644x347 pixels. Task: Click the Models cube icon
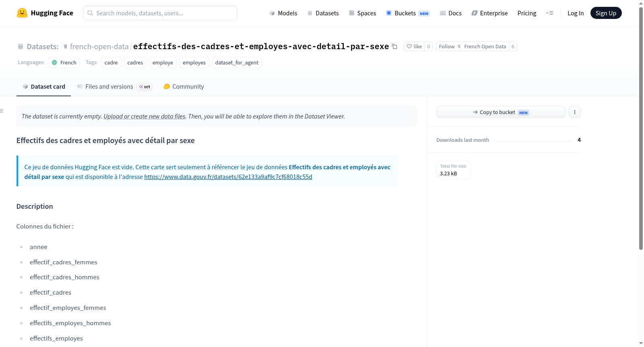tap(272, 13)
